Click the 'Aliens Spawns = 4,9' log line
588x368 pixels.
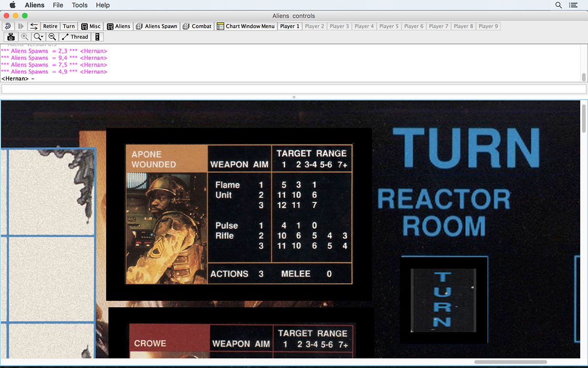pyautogui.click(x=54, y=72)
